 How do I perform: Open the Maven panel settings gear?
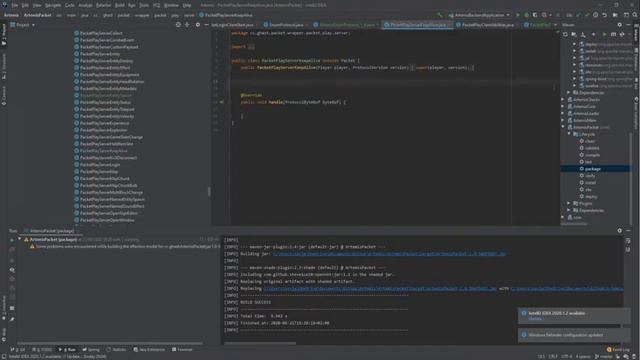620,25
